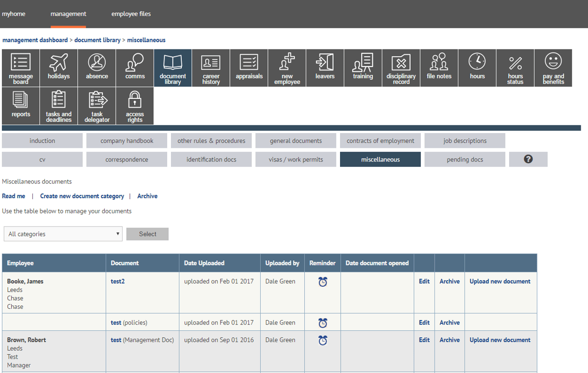
Task: Open the test (policies) document link
Action: point(116,323)
